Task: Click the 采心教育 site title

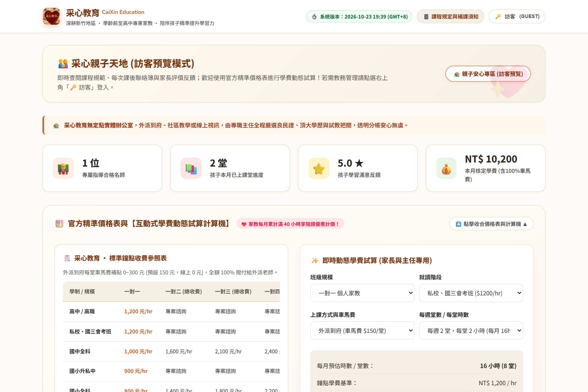Action: tap(83, 13)
